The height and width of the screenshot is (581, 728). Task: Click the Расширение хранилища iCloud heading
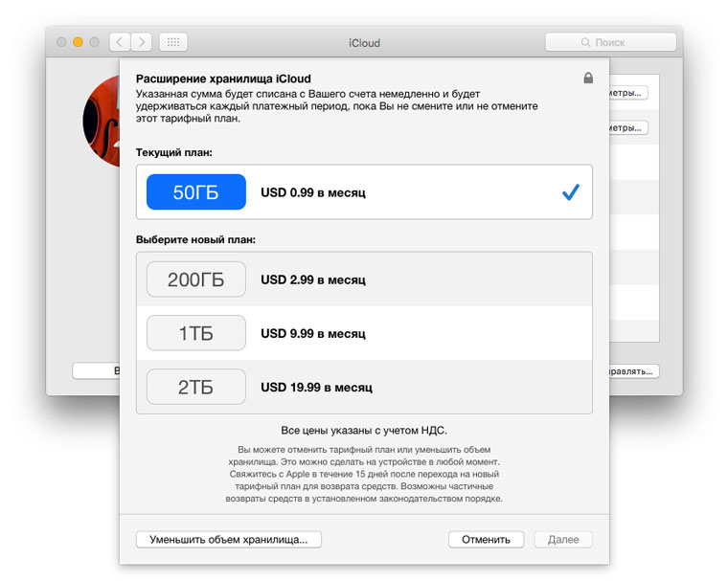(223, 78)
